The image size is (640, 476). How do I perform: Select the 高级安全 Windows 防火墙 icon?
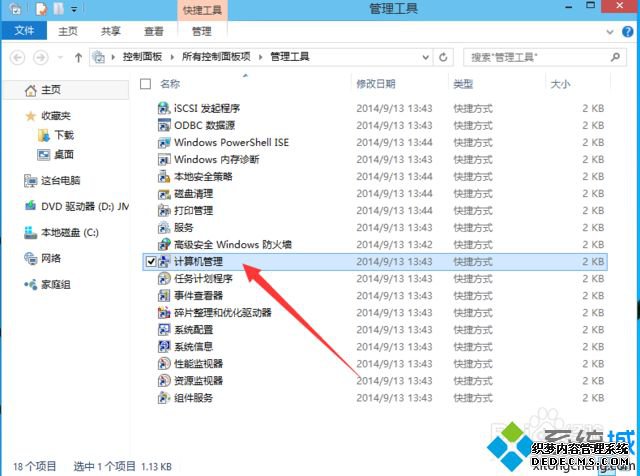(164, 245)
